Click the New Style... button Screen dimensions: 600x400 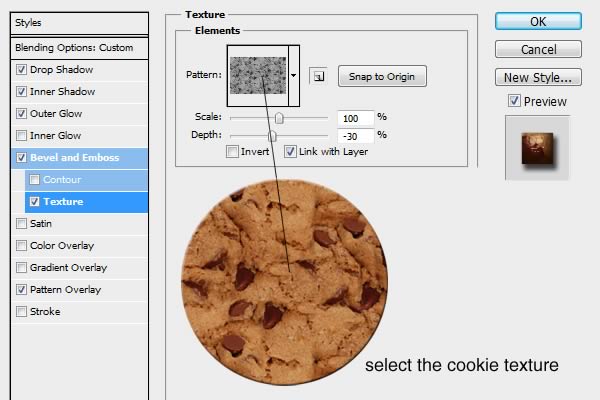coord(538,77)
